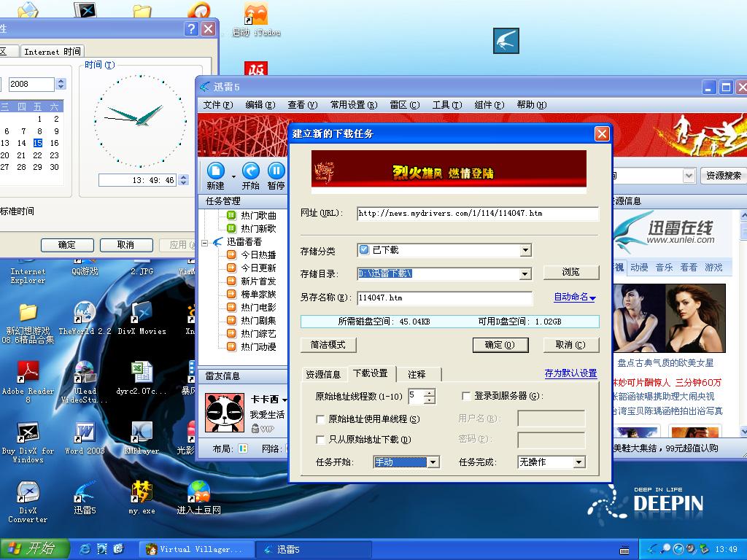
Task: Open the 自动命名 dropdown link
Action: (x=575, y=297)
